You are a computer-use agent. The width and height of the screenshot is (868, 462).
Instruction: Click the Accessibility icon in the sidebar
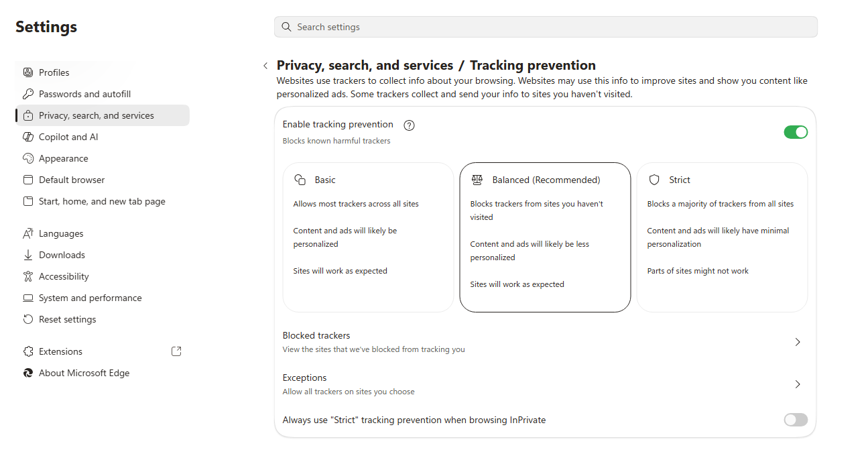pos(28,276)
